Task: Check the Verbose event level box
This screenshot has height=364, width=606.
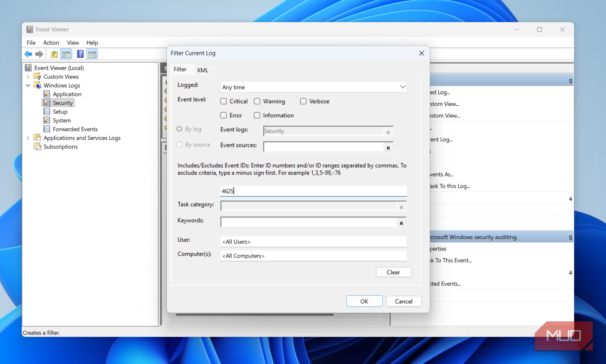Action: 303,101
